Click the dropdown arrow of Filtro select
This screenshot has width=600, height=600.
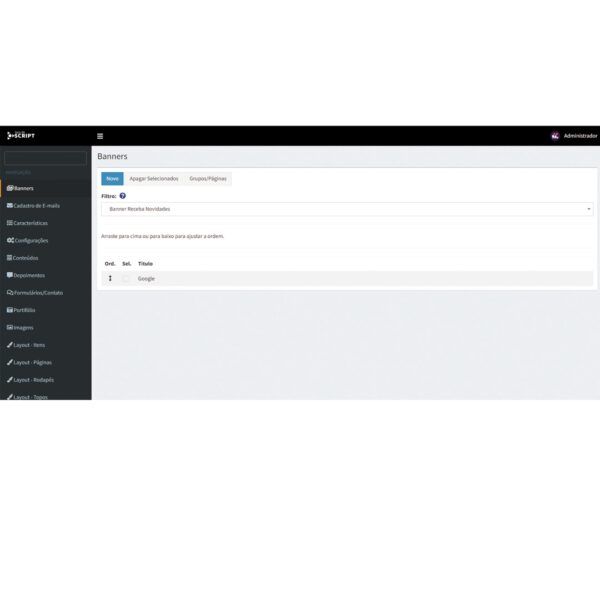pos(589,209)
